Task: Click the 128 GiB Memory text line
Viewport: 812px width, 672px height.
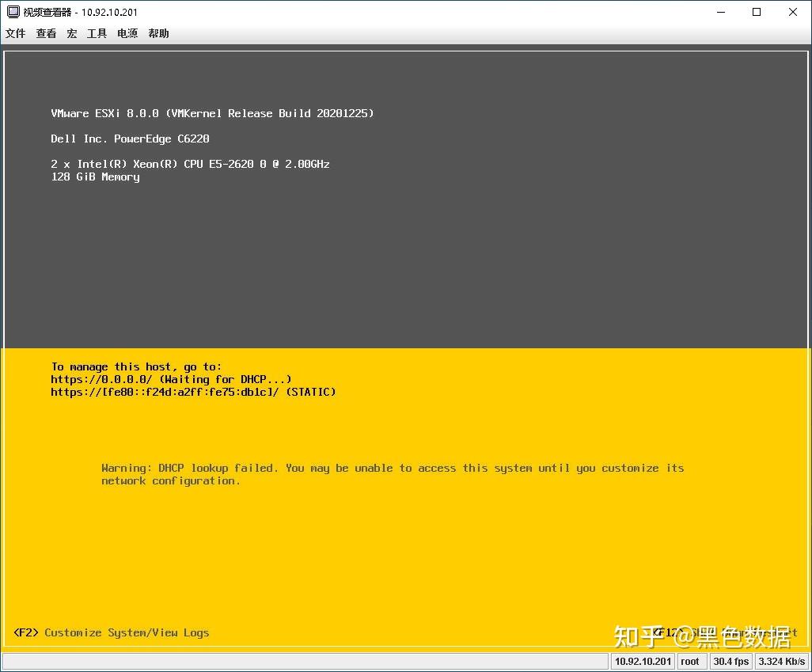Action: click(x=95, y=177)
